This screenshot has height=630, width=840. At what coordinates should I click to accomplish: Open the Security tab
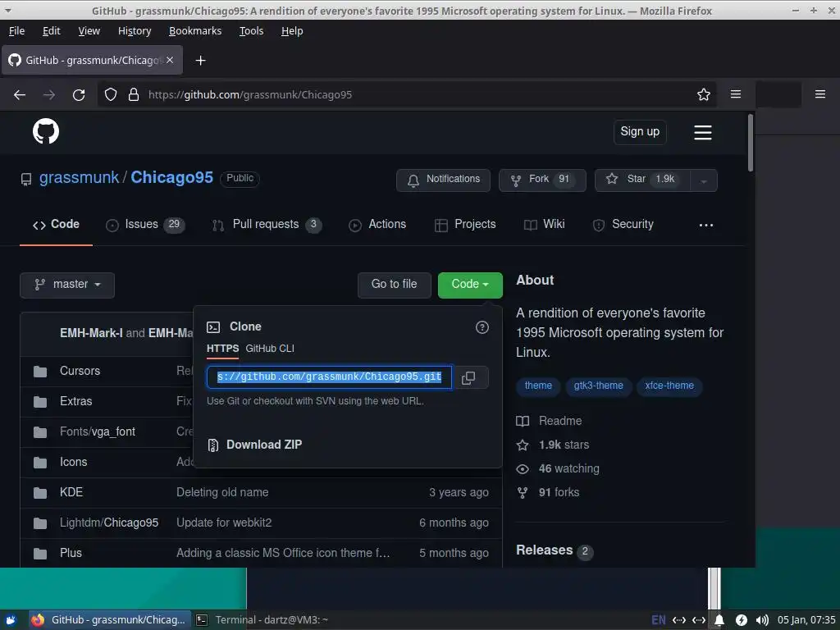point(623,225)
